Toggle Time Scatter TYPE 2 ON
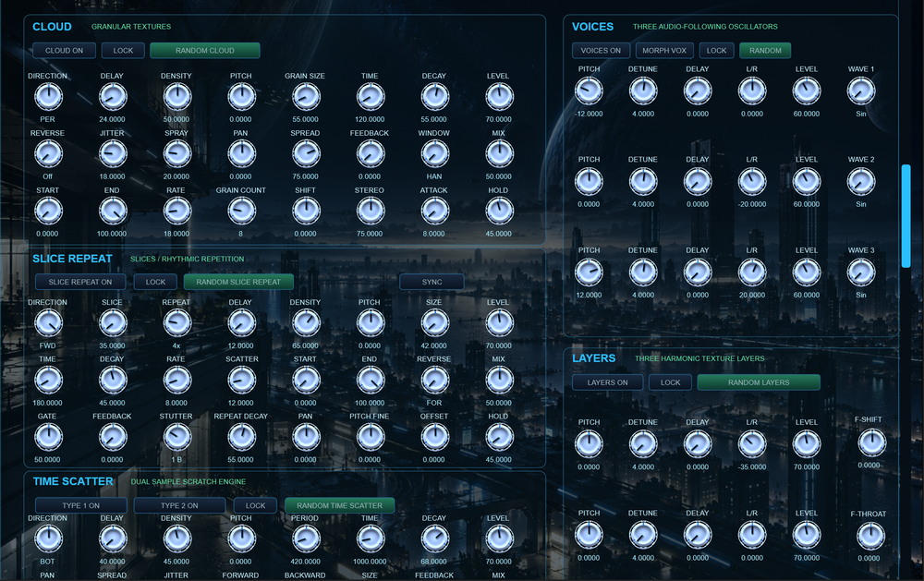 tap(179, 505)
